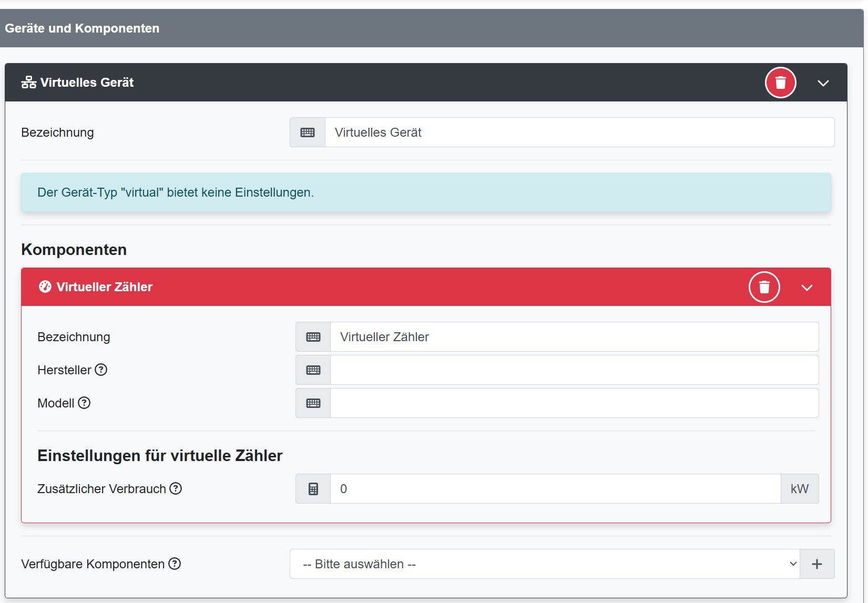The image size is (868, 603).
Task: Click the Modell label text
Action: [x=56, y=403]
